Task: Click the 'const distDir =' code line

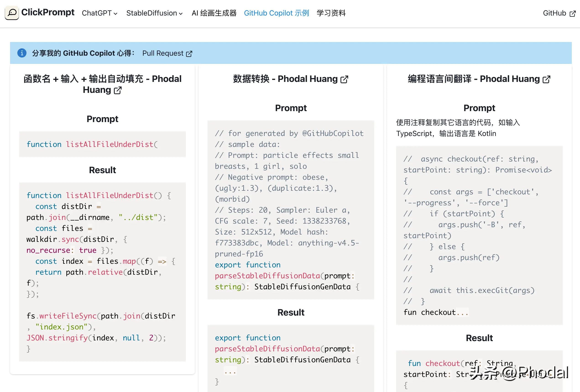Action: pyautogui.click(x=68, y=206)
